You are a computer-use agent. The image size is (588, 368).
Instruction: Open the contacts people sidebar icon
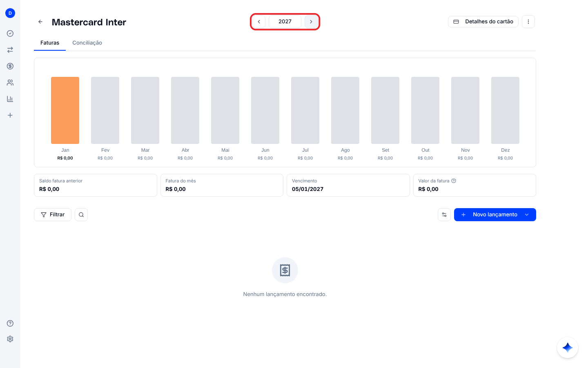(10, 83)
